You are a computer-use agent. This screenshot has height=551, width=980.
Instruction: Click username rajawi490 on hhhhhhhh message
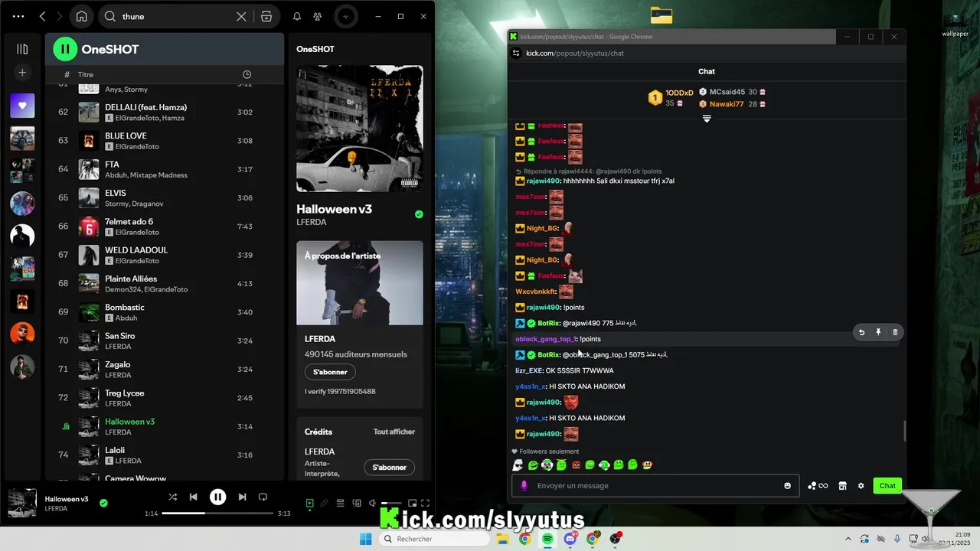[544, 181]
